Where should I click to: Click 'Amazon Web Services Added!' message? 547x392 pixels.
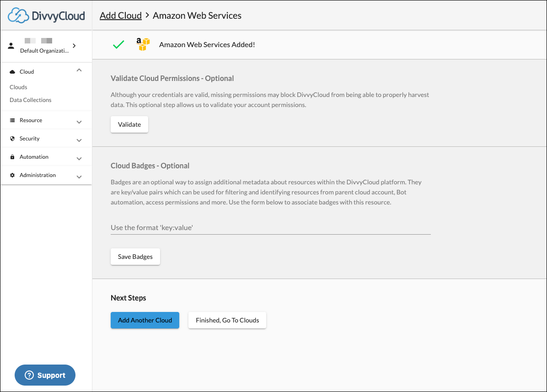(x=207, y=45)
